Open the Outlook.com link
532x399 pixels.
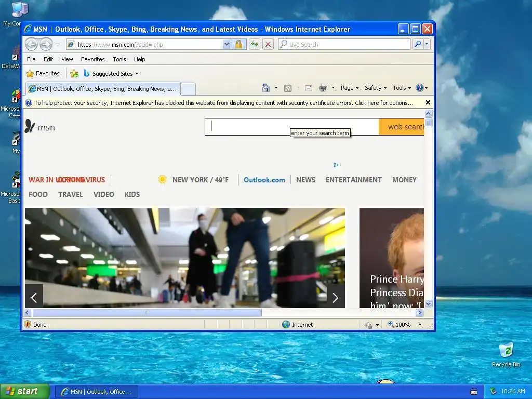click(264, 180)
